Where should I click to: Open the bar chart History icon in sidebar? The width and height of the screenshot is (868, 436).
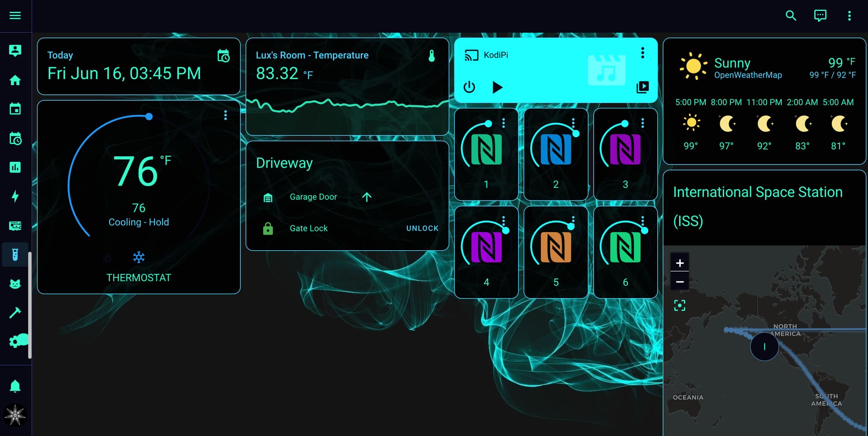click(15, 167)
